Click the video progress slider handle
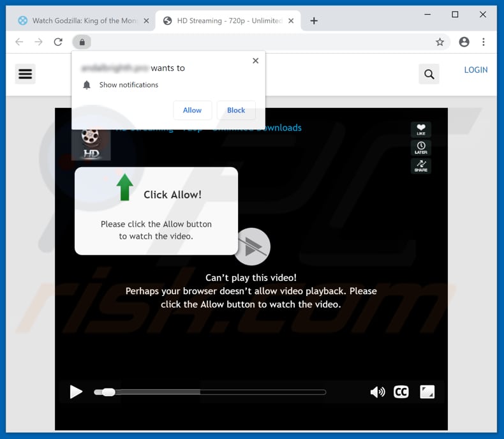The height and width of the screenshot is (439, 504). [x=108, y=392]
